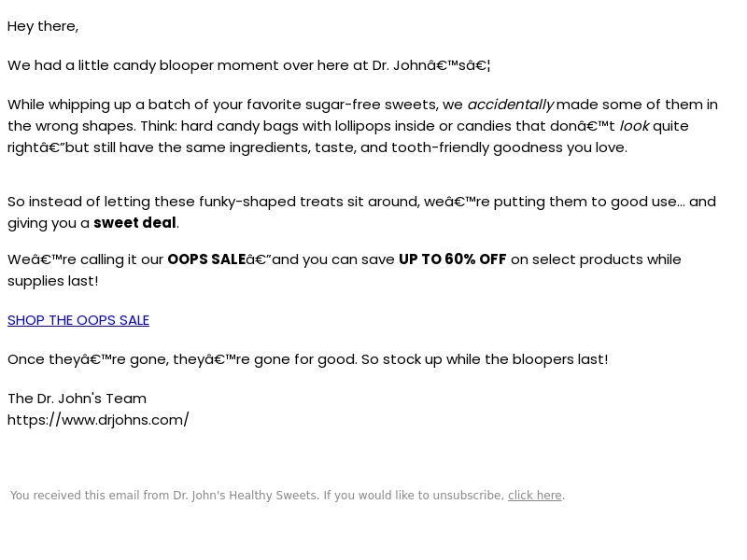The height and width of the screenshot is (560, 747).
Task: Click 'Dr. John's Healthy Sweets' in footer
Action: (245, 496)
